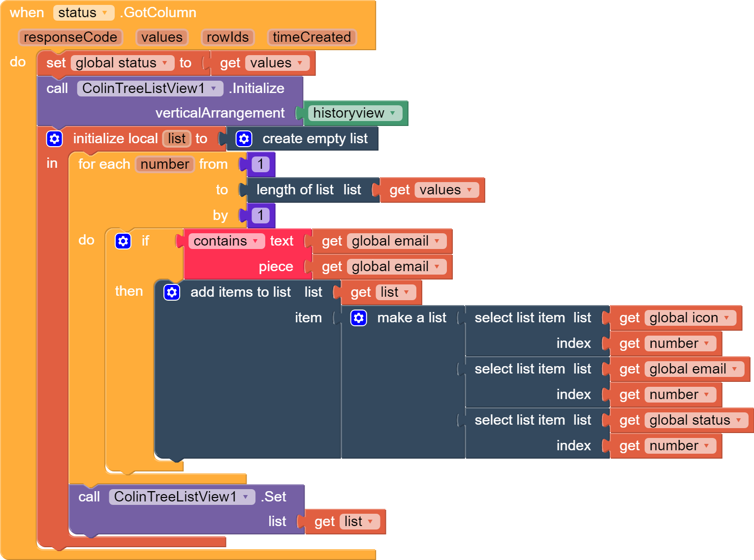Click the number field in the from slot
The width and height of the screenshot is (754, 560).
click(260, 164)
